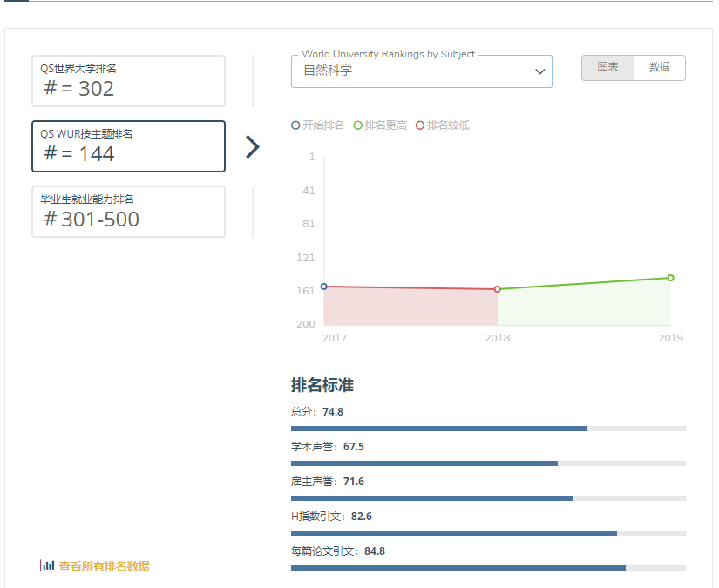Image resolution: width=719 pixels, height=588 pixels.
Task: Click the 排名标准 heading
Action: click(322, 385)
